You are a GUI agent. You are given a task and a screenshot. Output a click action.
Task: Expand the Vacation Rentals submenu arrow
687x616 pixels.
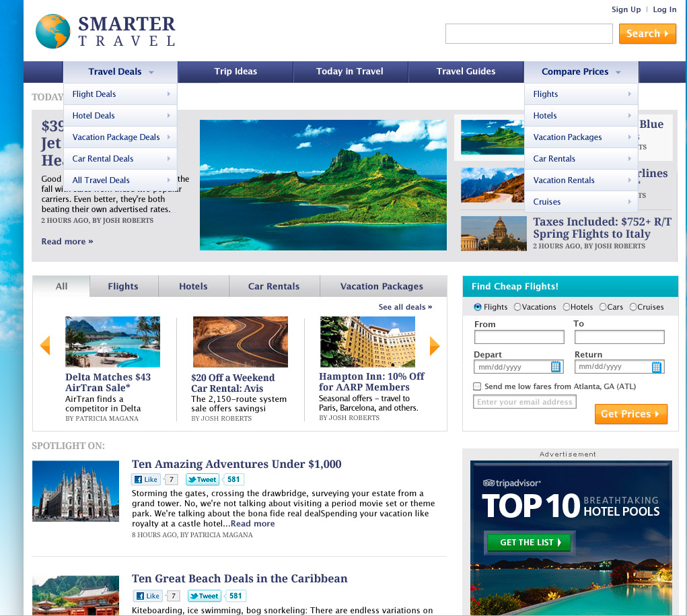pos(630,180)
